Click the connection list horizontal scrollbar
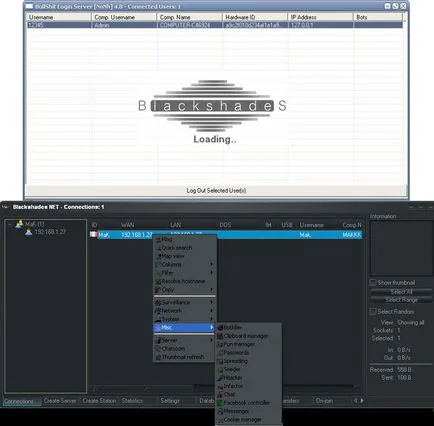The height and width of the screenshot is (426, 434). click(x=227, y=388)
